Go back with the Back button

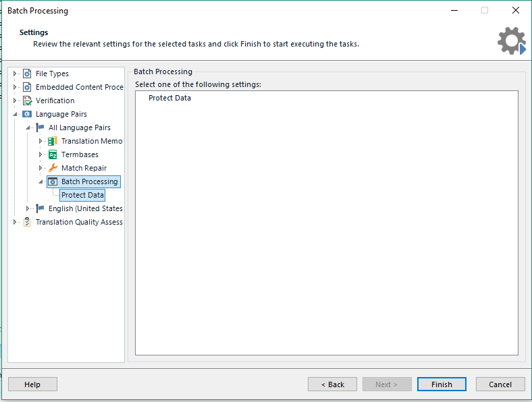tap(332, 384)
